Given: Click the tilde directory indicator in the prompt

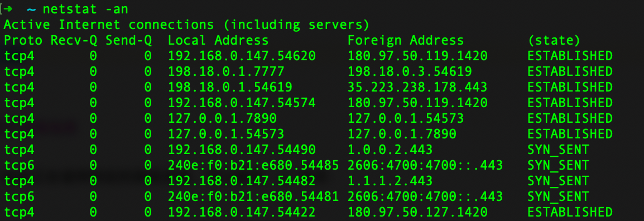Looking at the screenshot, I should coord(31,9).
